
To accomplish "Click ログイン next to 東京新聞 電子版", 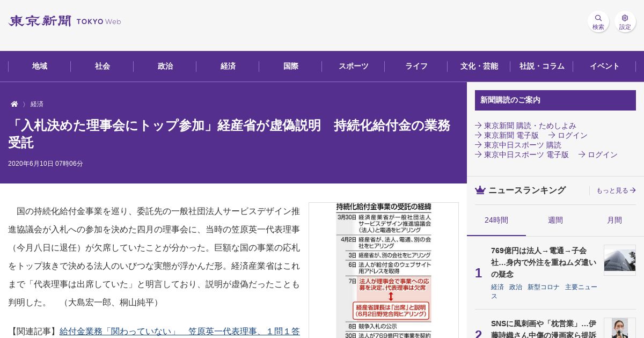I will point(568,135).
